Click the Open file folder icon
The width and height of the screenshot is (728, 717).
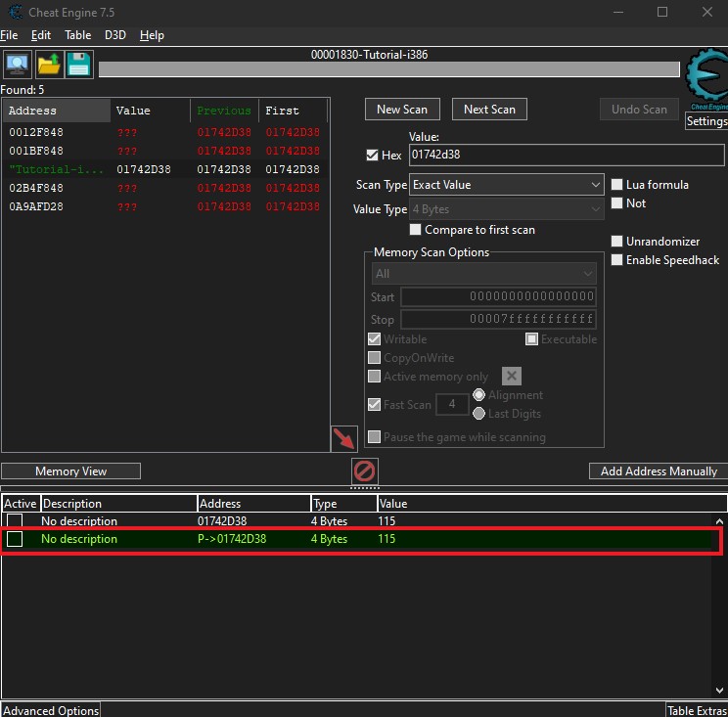click(x=48, y=65)
